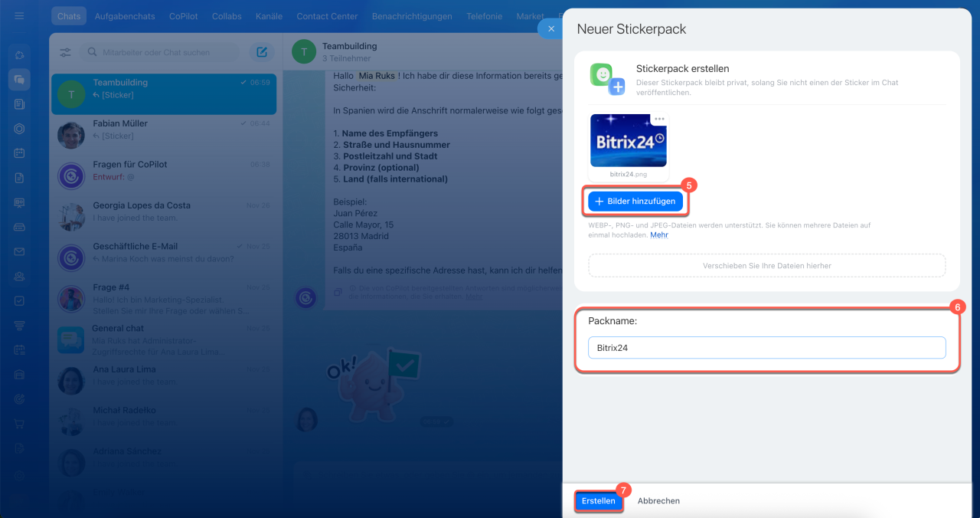Switch to the Aufgabenchats tab

coord(123,16)
